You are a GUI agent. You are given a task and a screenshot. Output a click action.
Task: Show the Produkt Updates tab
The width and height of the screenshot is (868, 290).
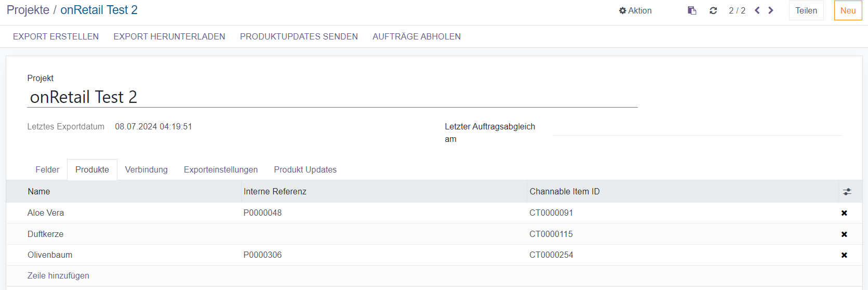pos(305,170)
